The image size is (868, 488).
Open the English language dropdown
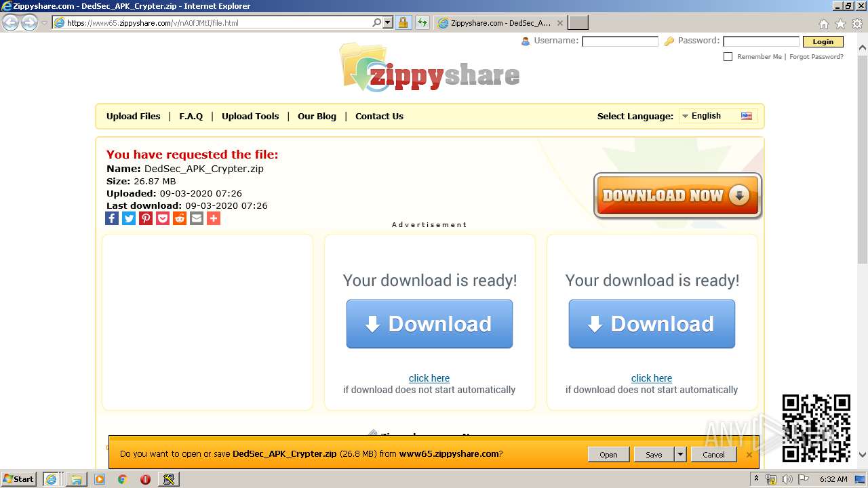point(717,116)
